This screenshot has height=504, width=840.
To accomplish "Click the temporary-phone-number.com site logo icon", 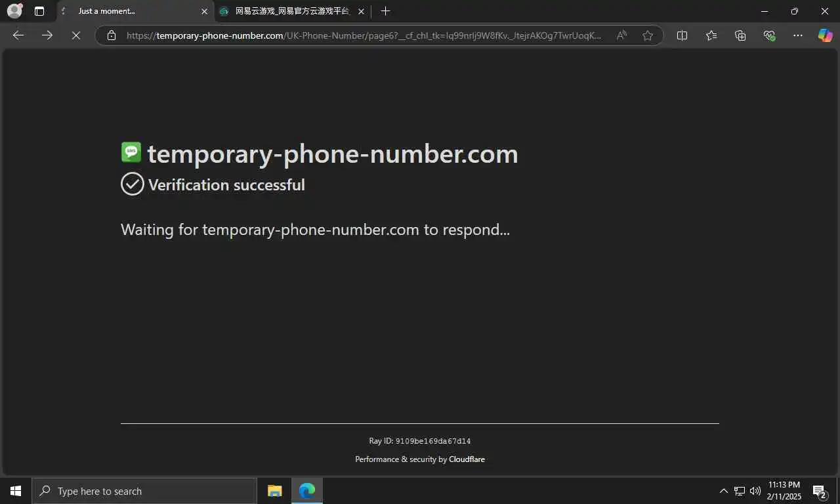I will pyautogui.click(x=131, y=152).
